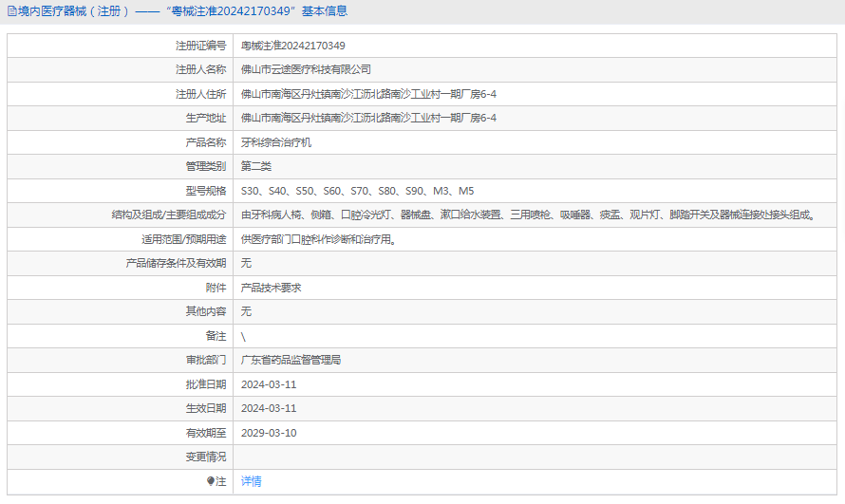The image size is (845, 504).
Task: Click the document icon beside 境内医疗器械 title
Action: click(11, 10)
